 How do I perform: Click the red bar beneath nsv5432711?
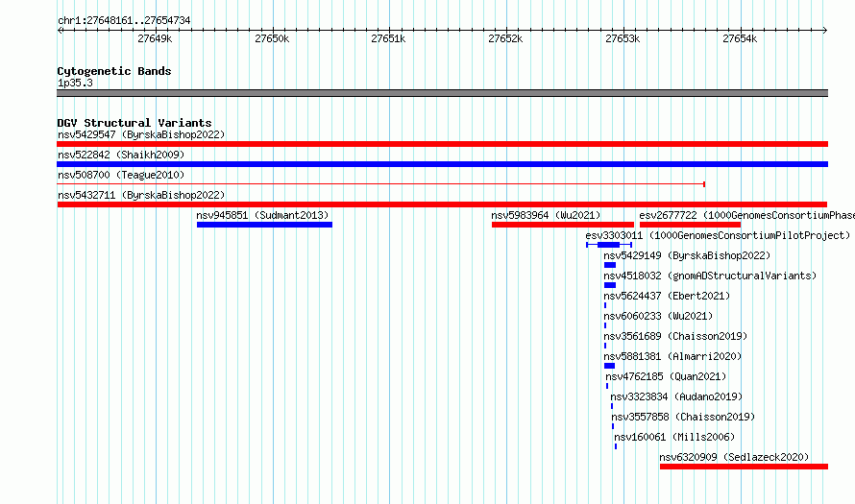(442, 204)
